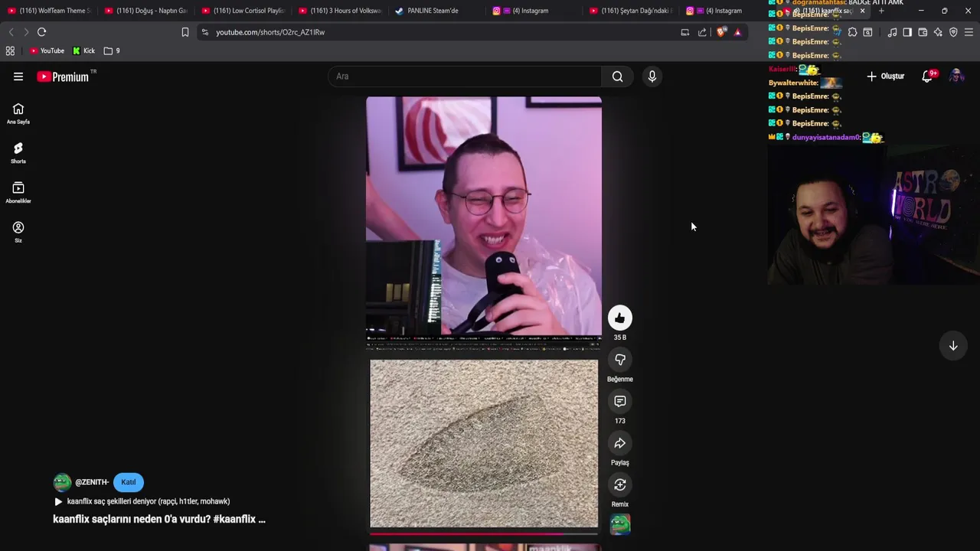The width and height of the screenshot is (980, 551).
Task: Start voice search with the microphone
Action: click(652, 77)
